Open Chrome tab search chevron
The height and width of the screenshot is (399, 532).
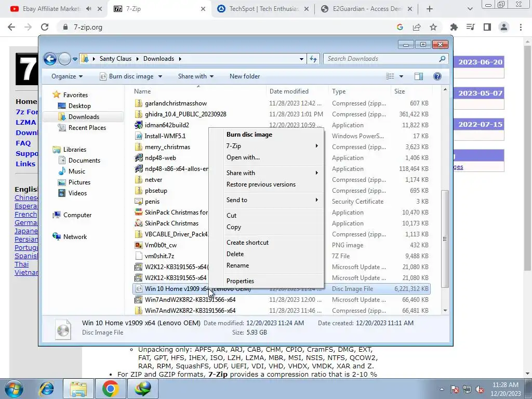[470, 9]
